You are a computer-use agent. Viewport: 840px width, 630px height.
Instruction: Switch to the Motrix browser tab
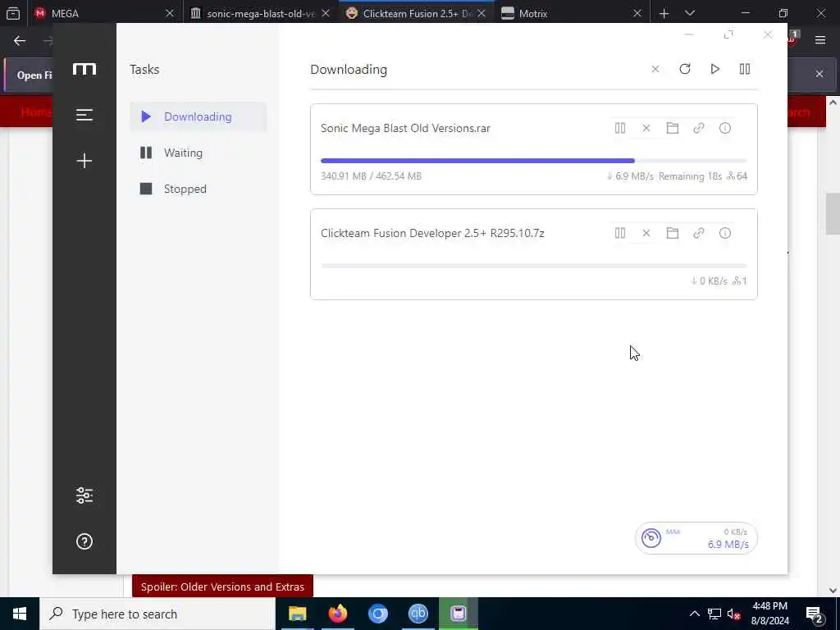[571, 13]
